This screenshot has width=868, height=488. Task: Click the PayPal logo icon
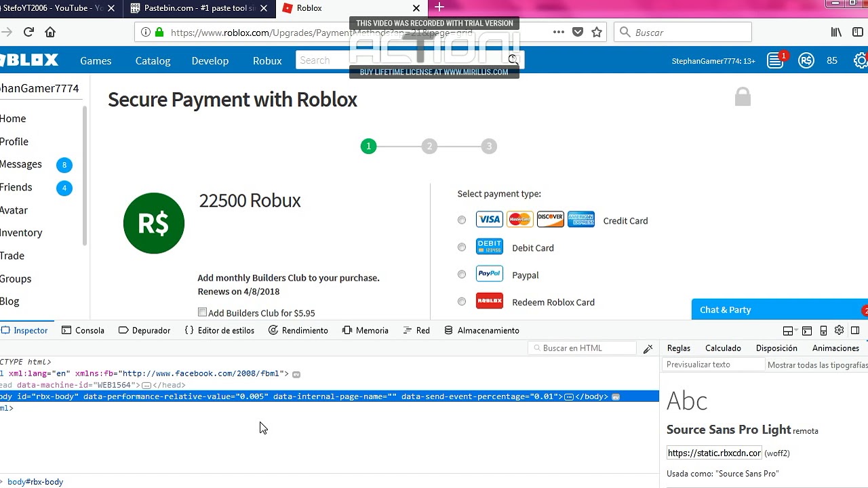pos(489,274)
